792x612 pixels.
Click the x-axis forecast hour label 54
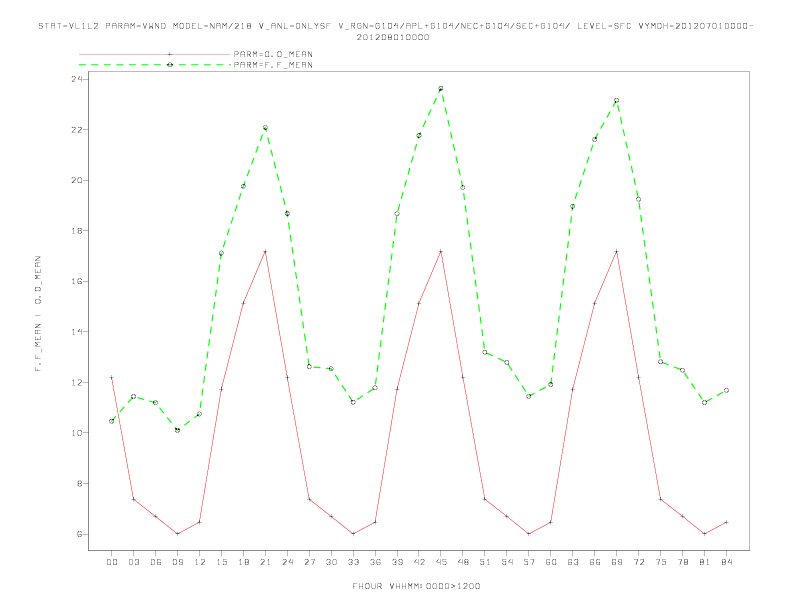(507, 562)
